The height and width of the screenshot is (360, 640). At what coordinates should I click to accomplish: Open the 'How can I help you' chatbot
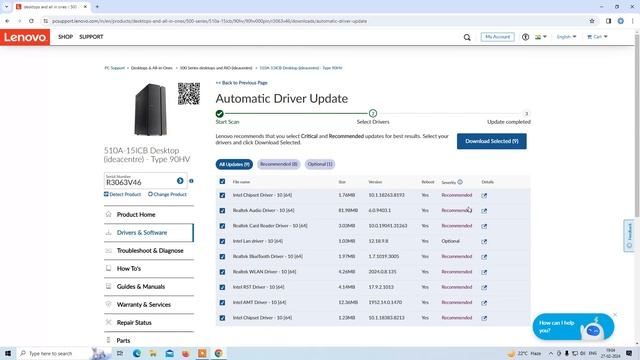573,327
